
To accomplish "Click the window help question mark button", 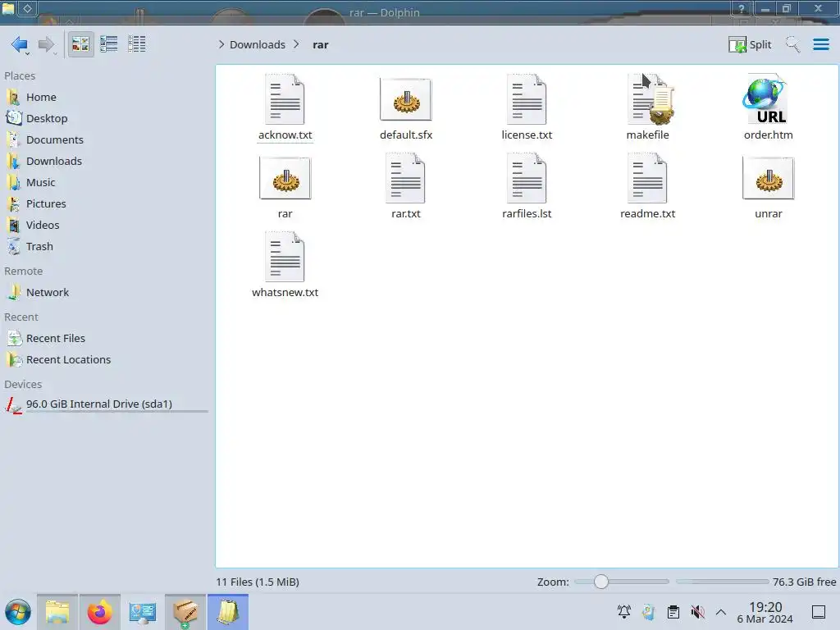I will point(742,8).
